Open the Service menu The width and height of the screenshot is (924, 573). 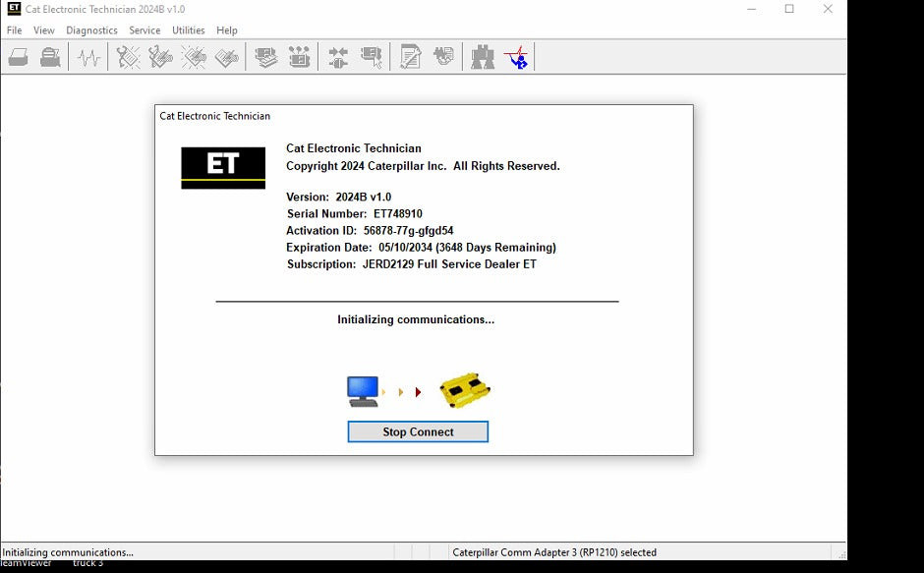click(x=144, y=29)
